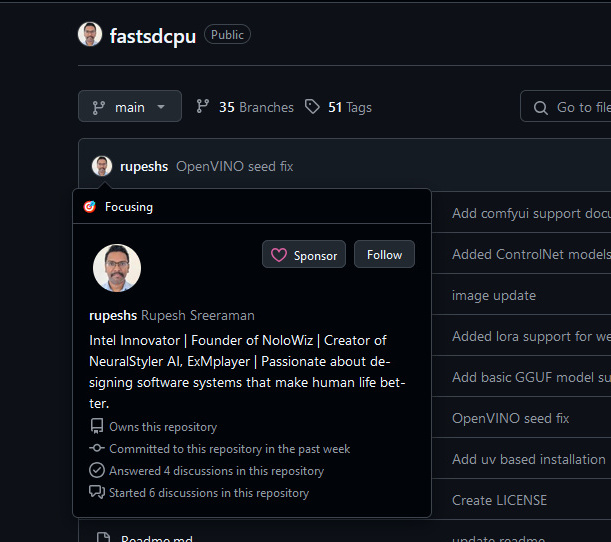
Task: Click Committed to this repository in the past week
Action: coord(230,449)
